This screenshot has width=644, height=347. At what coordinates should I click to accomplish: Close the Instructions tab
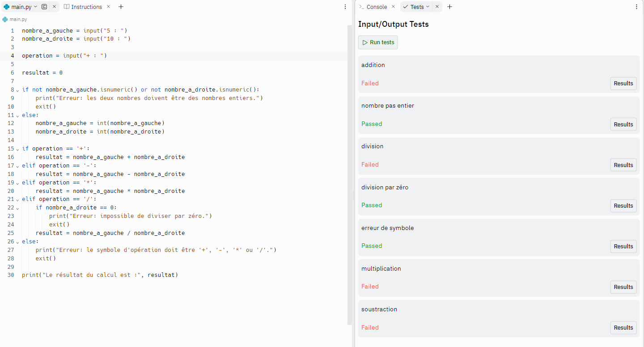tap(108, 7)
